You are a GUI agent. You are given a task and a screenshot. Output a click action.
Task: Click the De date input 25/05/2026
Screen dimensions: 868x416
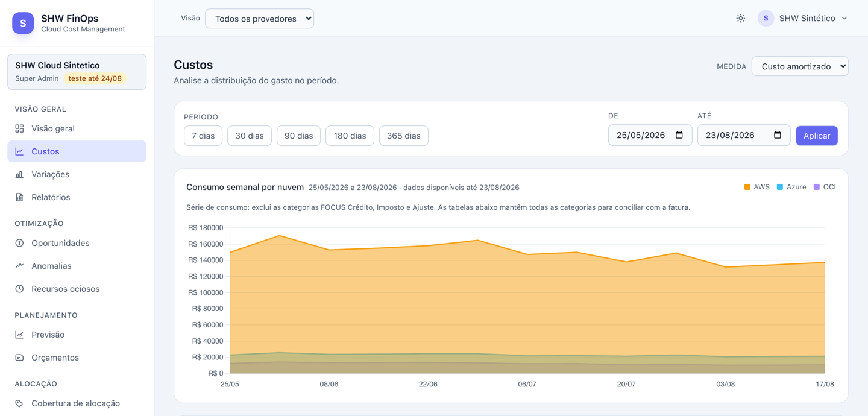(650, 135)
